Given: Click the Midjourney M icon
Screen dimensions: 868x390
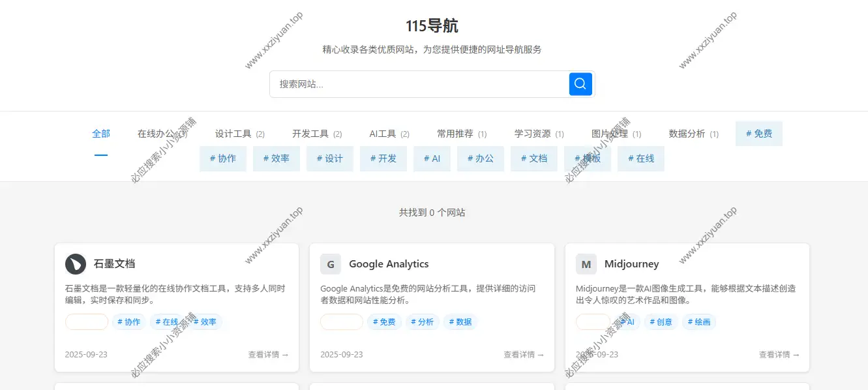Looking at the screenshot, I should point(586,264).
